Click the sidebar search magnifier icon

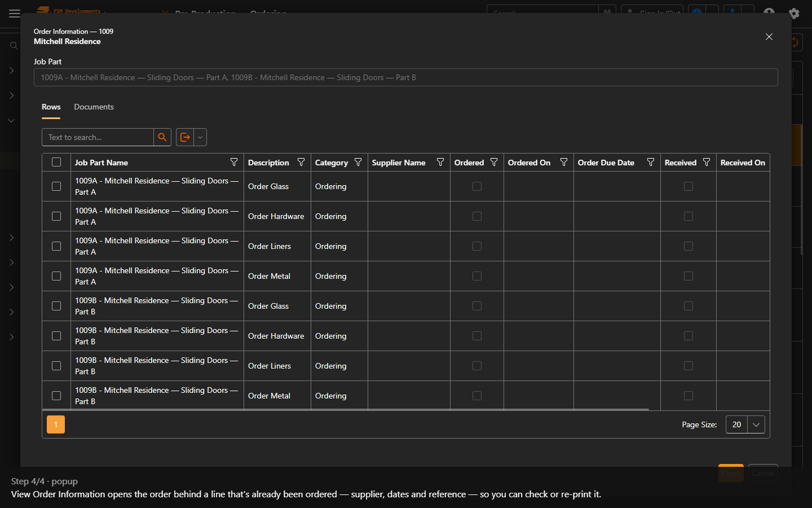(x=14, y=46)
